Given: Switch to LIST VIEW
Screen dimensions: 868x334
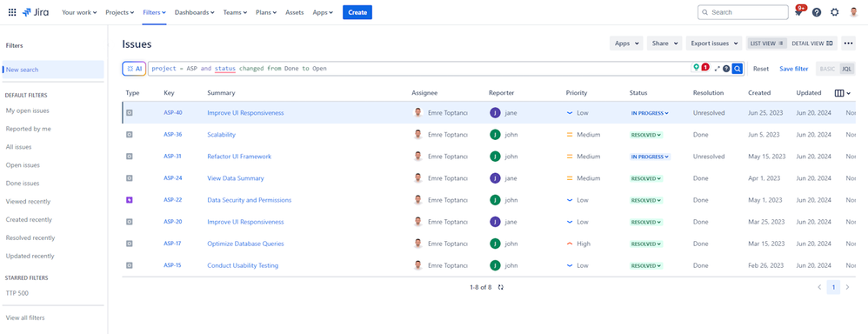Looking at the screenshot, I should pos(767,43).
